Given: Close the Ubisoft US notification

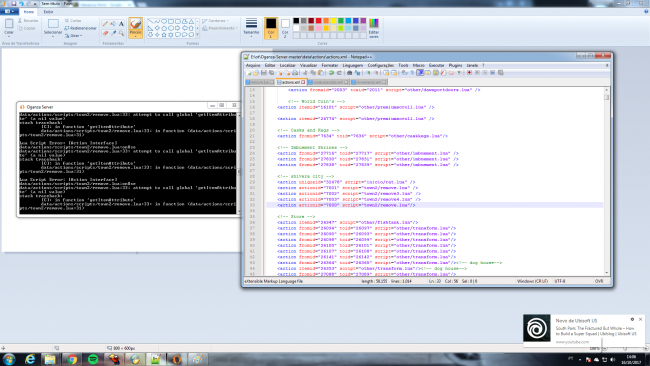Looking at the screenshot, I should coord(640,320).
